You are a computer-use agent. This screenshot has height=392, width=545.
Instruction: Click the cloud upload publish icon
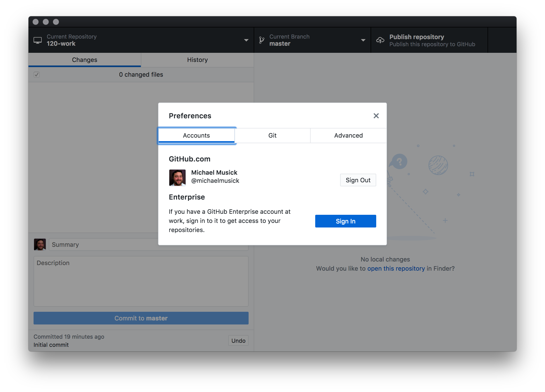(x=380, y=40)
